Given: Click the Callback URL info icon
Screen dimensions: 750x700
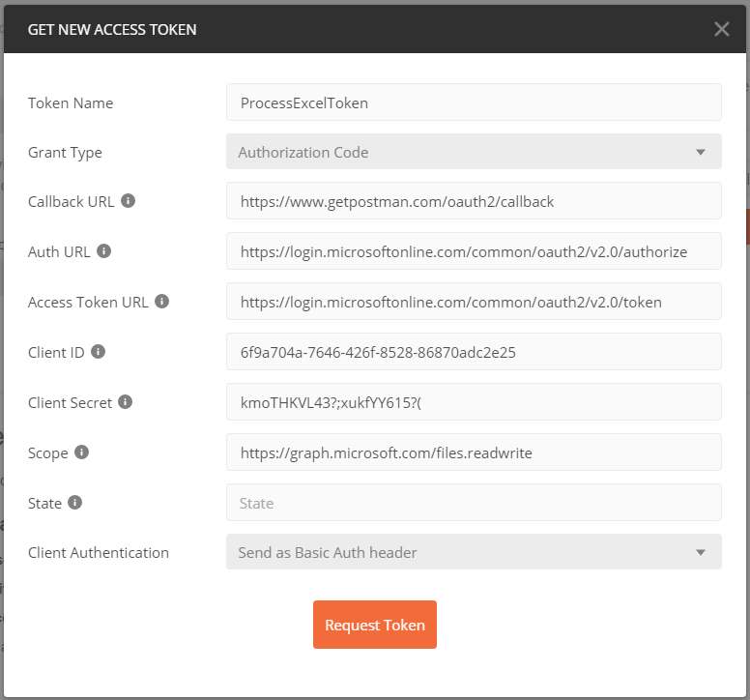Looking at the screenshot, I should click(x=128, y=201).
